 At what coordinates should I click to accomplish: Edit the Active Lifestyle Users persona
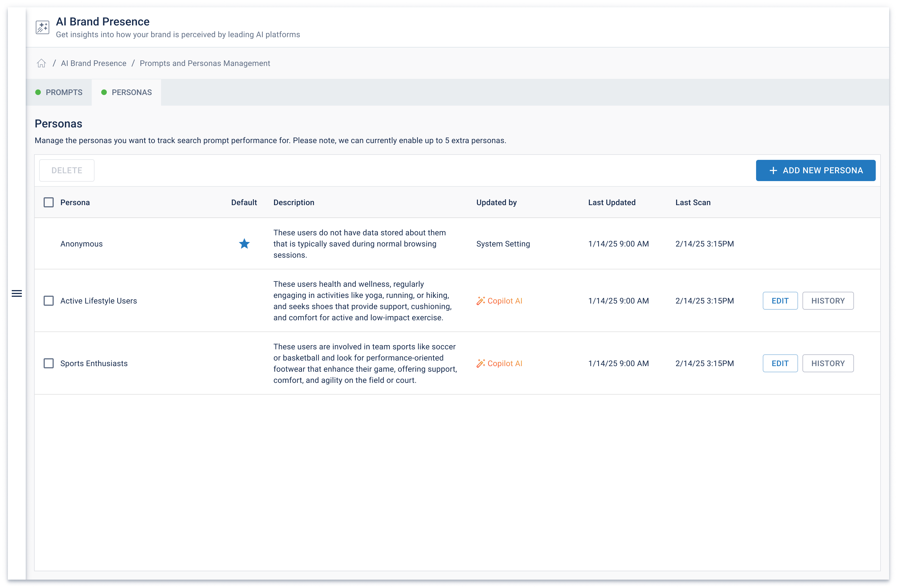point(780,301)
